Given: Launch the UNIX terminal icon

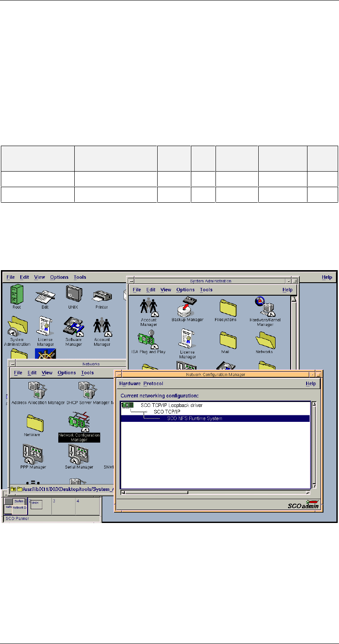Looking at the screenshot, I should [x=73, y=293].
